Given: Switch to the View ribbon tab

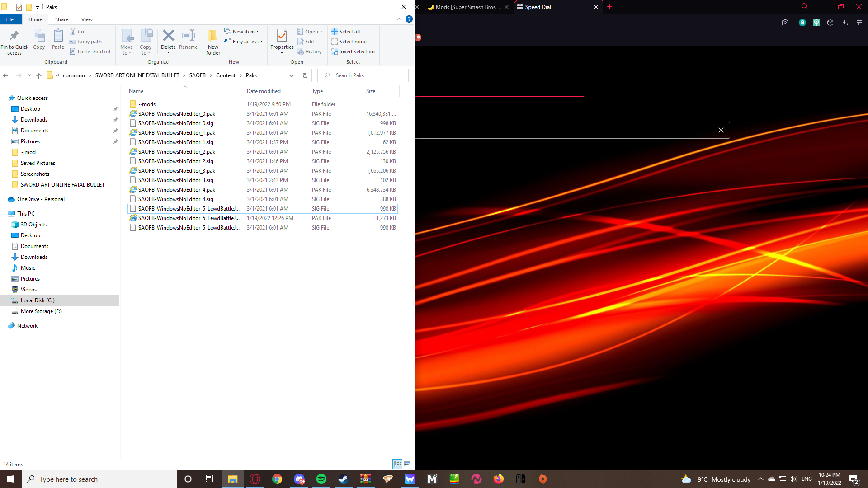Looking at the screenshot, I should coord(87,19).
